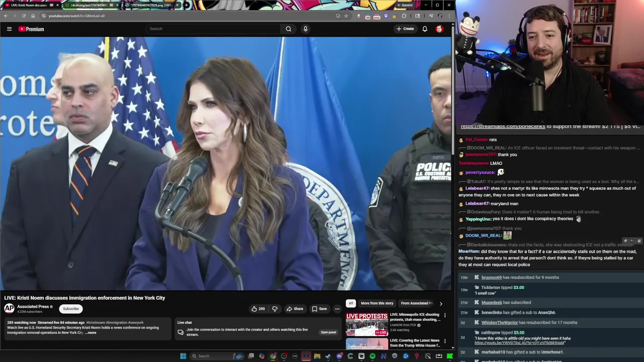Open File Explorer from taskbar

tap(317, 356)
